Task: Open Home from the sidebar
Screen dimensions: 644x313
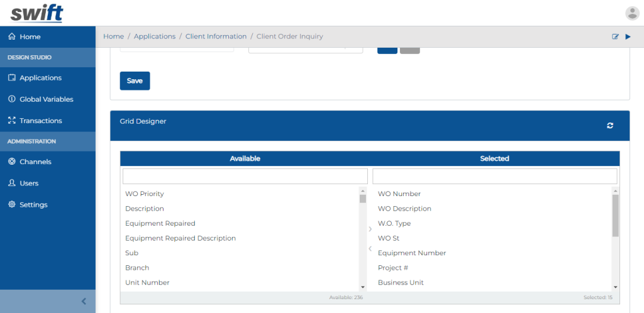Action: pos(30,36)
